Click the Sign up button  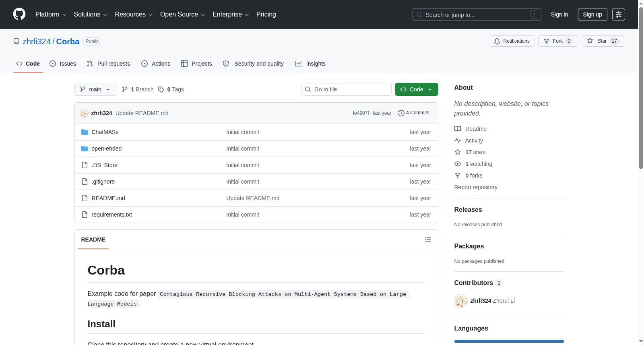click(592, 14)
